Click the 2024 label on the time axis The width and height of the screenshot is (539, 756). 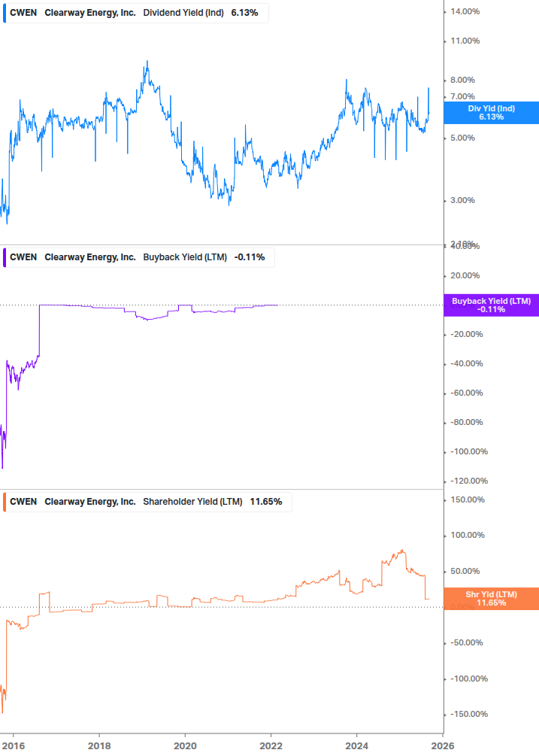tap(356, 746)
